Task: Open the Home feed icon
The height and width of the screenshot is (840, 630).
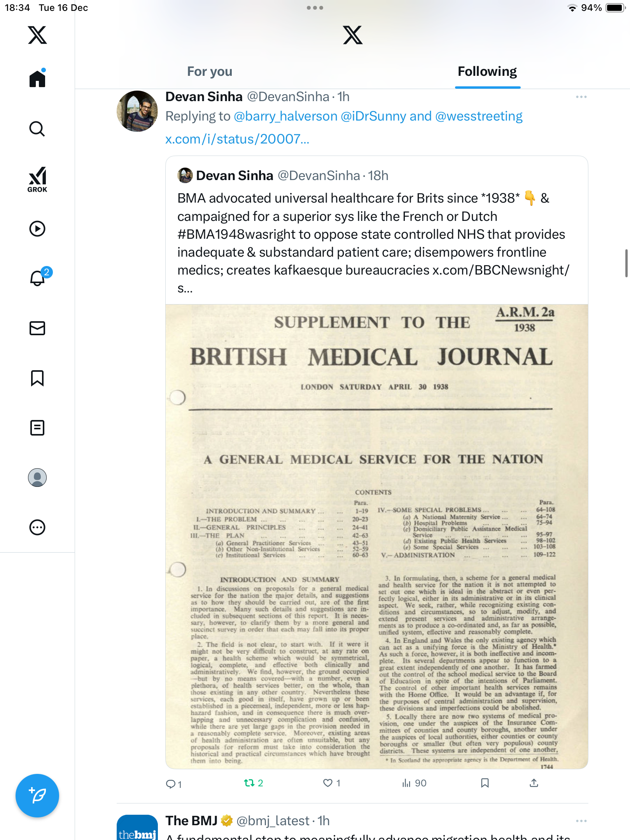Action: 37,79
